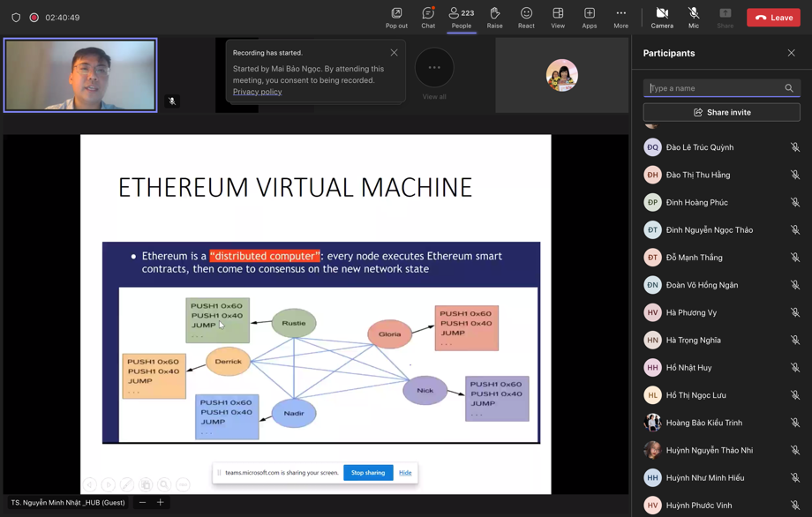Select participant Hà Phương Vy
This screenshot has width=812, height=517.
point(691,312)
